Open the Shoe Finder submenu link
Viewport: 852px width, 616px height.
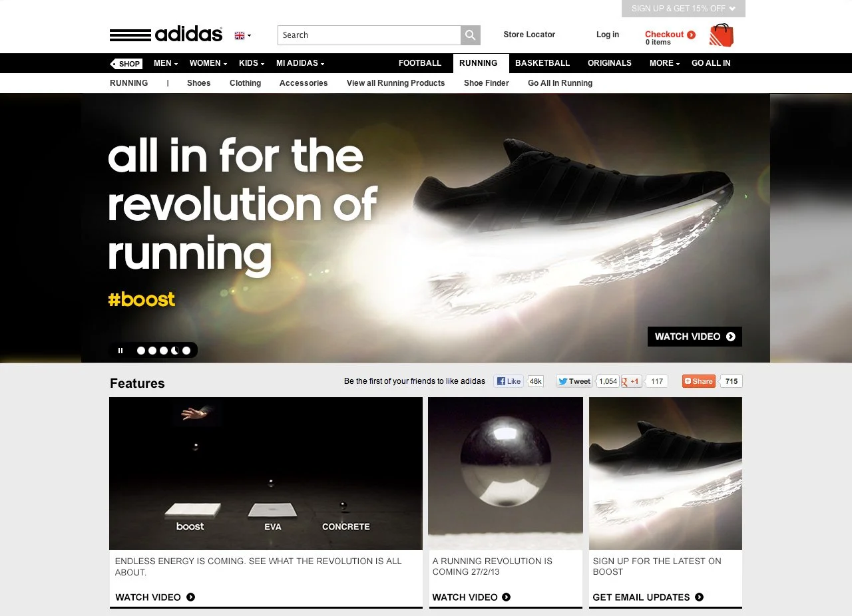point(487,83)
